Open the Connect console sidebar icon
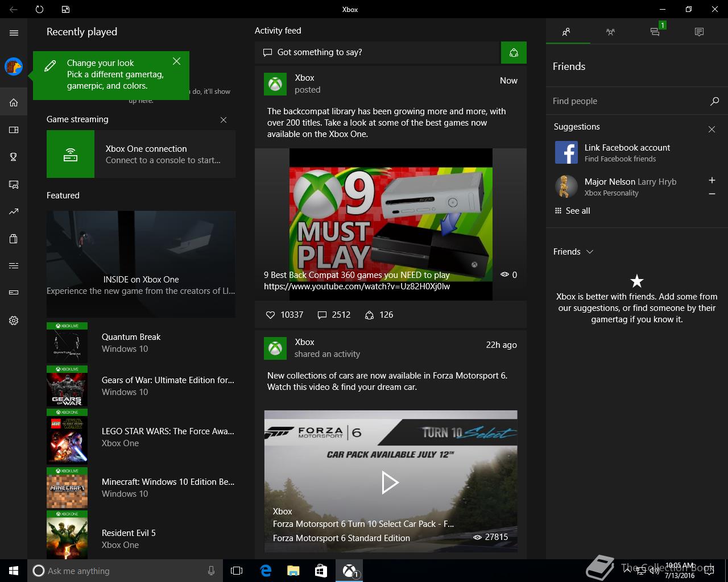728x582 pixels. pos(14,293)
